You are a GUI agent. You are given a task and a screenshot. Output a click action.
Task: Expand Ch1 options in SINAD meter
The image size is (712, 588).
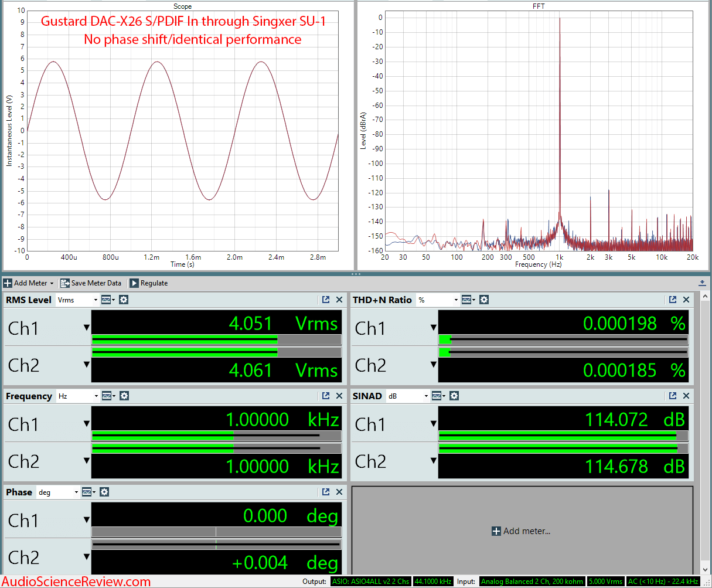434,424
